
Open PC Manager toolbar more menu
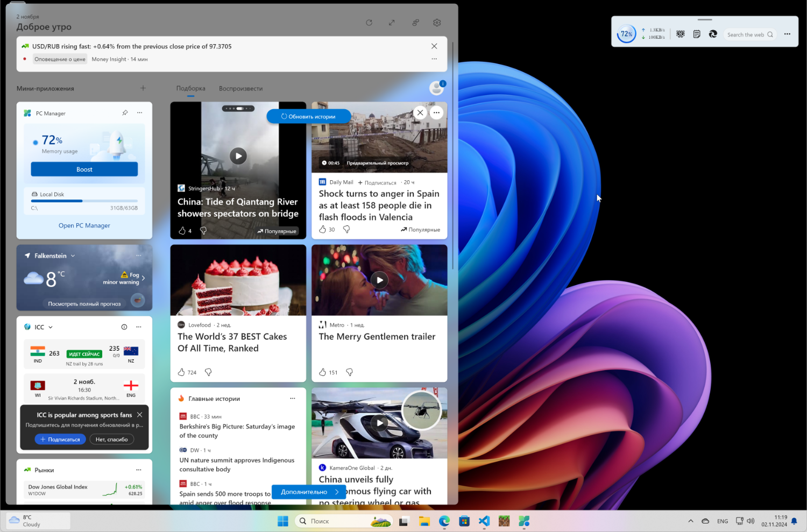coord(787,34)
